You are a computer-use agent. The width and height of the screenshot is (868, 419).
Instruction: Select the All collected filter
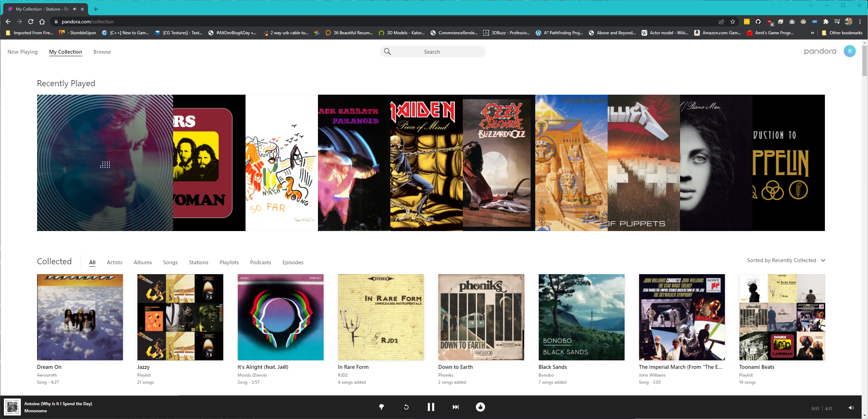92,262
